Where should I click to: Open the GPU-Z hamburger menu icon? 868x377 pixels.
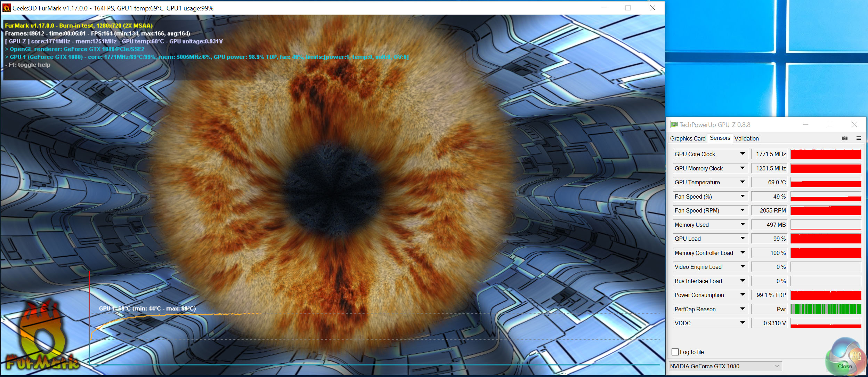click(859, 138)
